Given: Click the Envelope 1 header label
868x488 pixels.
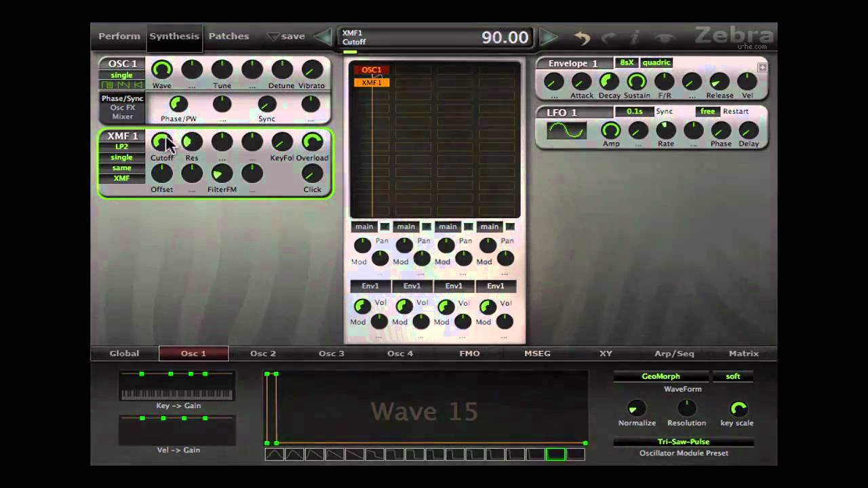Looking at the screenshot, I should (x=574, y=63).
